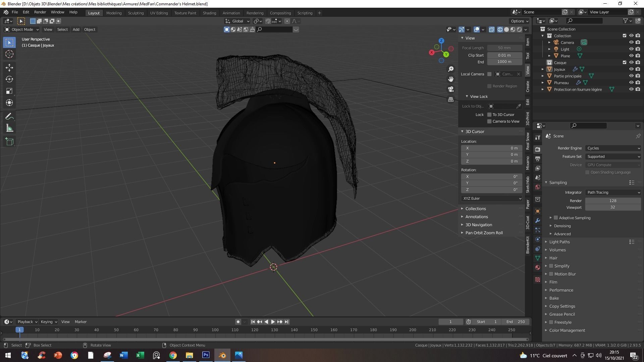Toggle camera view with camera gizmo
The width and height of the screenshot is (644, 362).
pos(451,89)
